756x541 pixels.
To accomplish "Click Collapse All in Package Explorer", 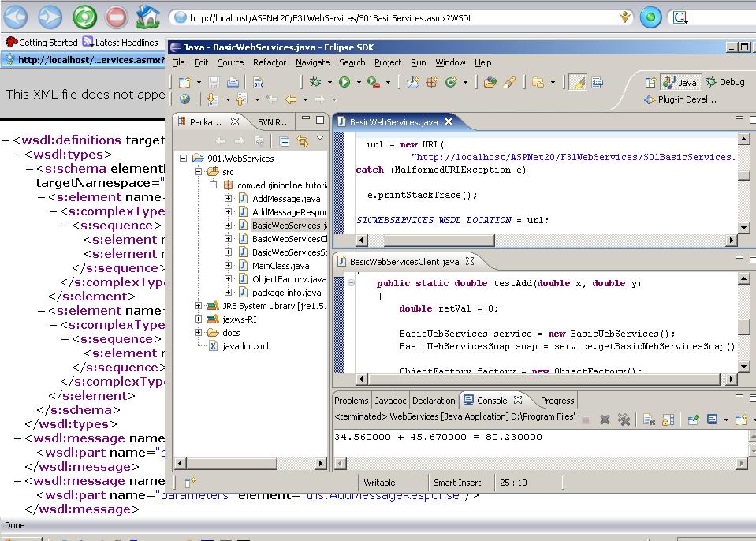I will point(285,141).
